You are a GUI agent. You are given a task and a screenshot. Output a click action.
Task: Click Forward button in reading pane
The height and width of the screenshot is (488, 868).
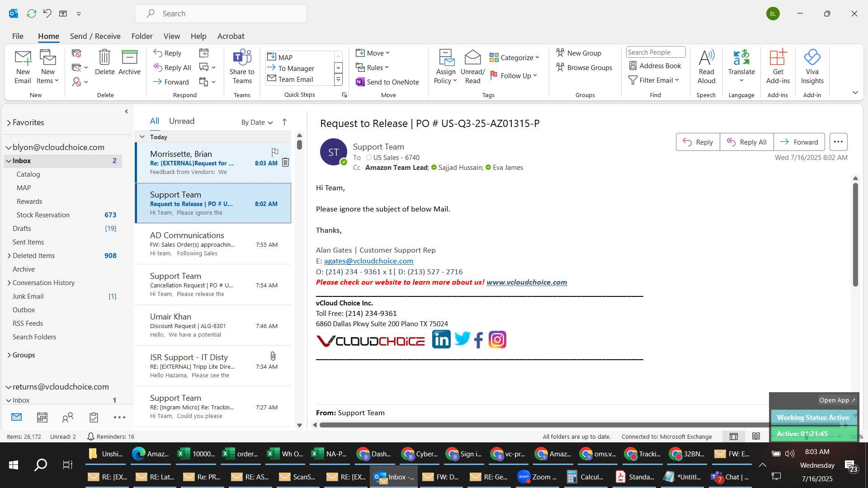[x=799, y=142]
